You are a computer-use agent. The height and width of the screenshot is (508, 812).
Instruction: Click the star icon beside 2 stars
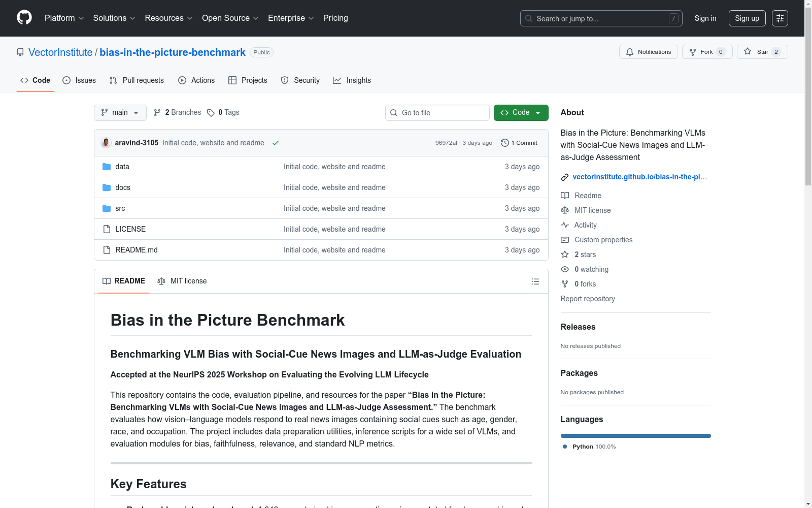click(x=565, y=255)
